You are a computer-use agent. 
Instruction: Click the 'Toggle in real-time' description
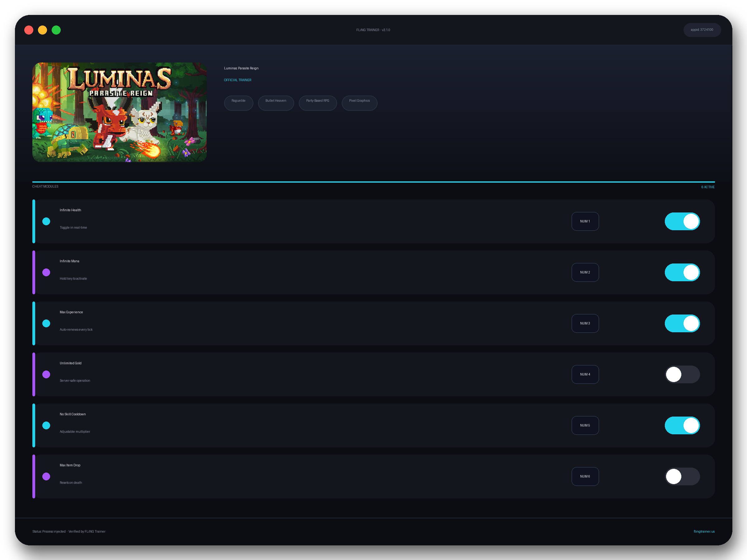73,227
